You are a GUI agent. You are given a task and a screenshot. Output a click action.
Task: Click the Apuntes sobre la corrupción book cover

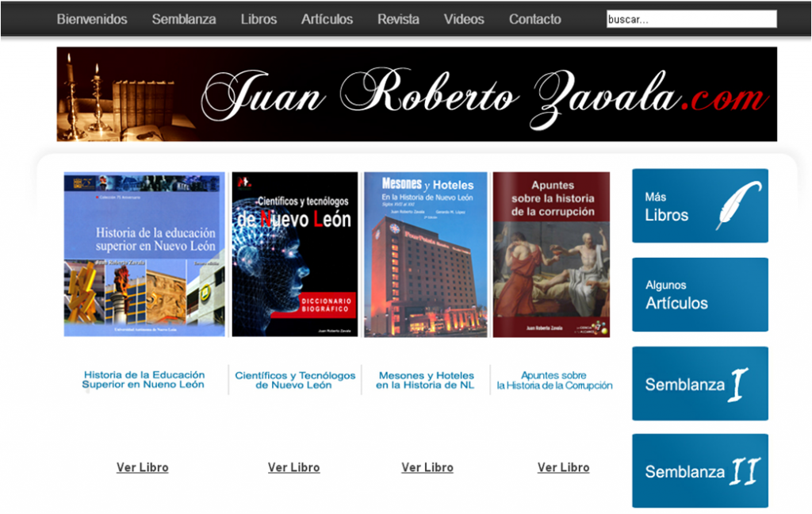point(551,255)
